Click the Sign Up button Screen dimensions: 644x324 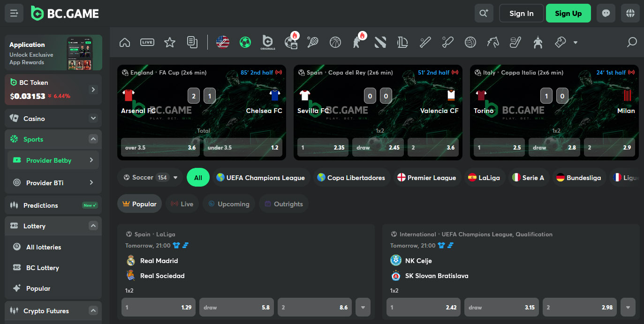coord(568,13)
